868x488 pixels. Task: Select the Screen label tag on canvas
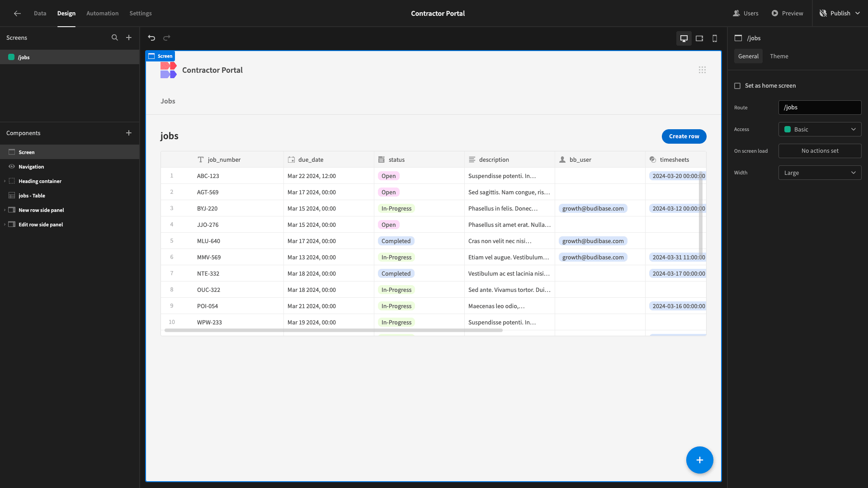coord(160,56)
